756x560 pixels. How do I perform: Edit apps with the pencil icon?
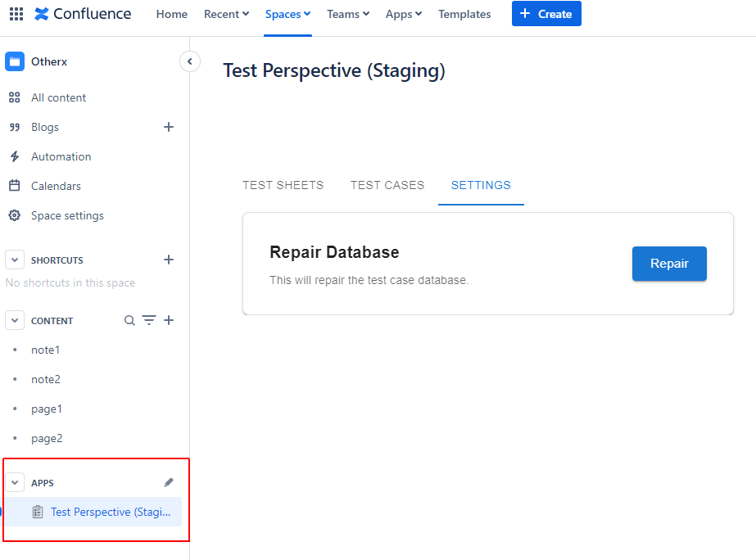pos(169,482)
